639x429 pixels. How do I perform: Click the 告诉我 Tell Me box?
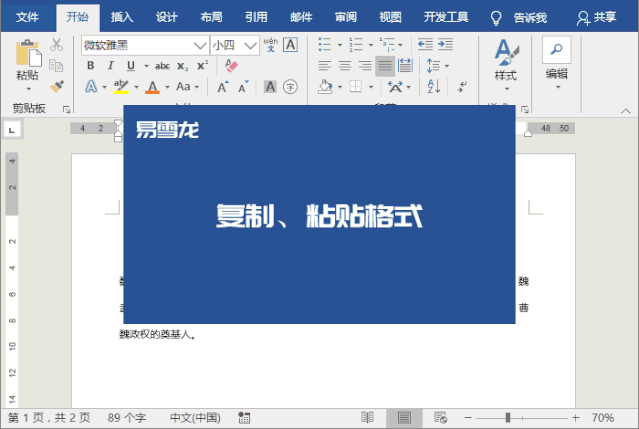coord(518,18)
